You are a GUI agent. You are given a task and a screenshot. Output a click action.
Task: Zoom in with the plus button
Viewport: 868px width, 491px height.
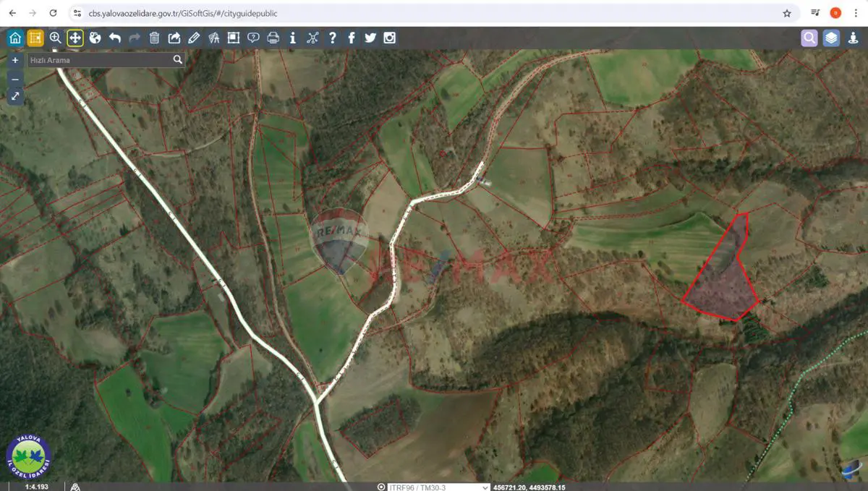point(15,61)
